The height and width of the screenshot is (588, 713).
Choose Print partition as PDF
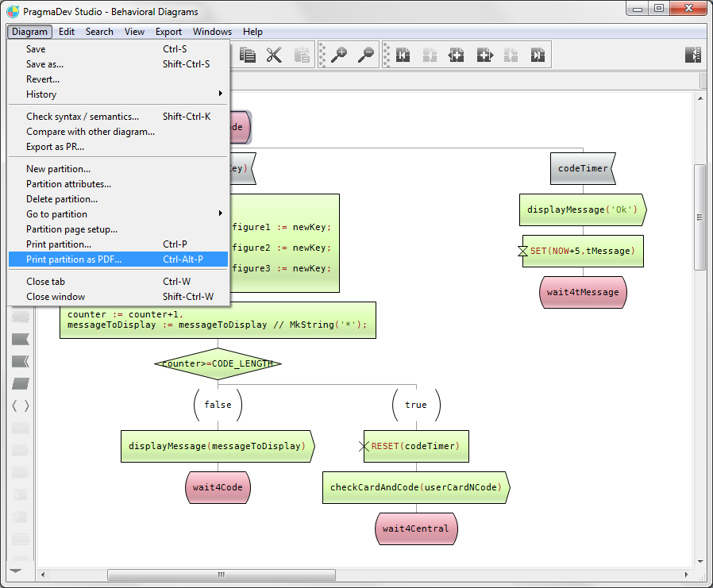pos(74,259)
